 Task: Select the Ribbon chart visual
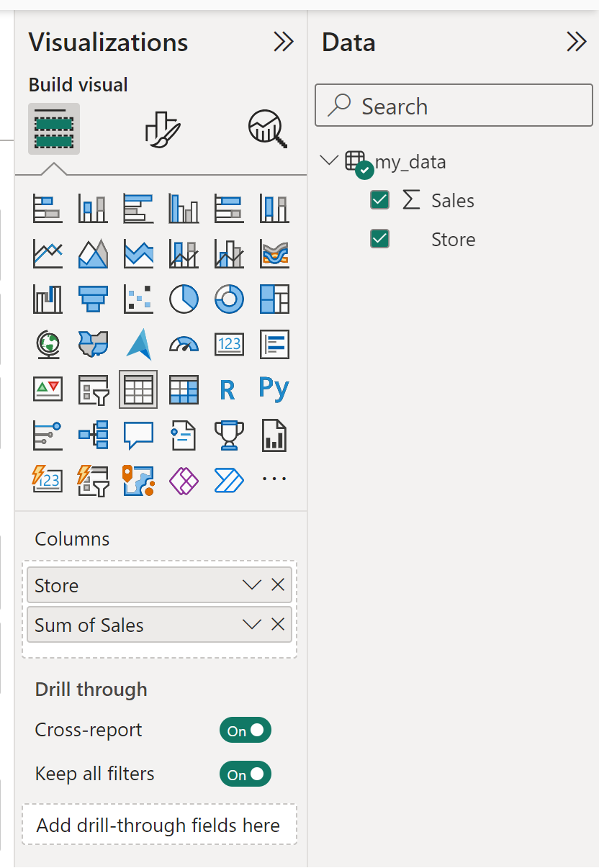274,253
